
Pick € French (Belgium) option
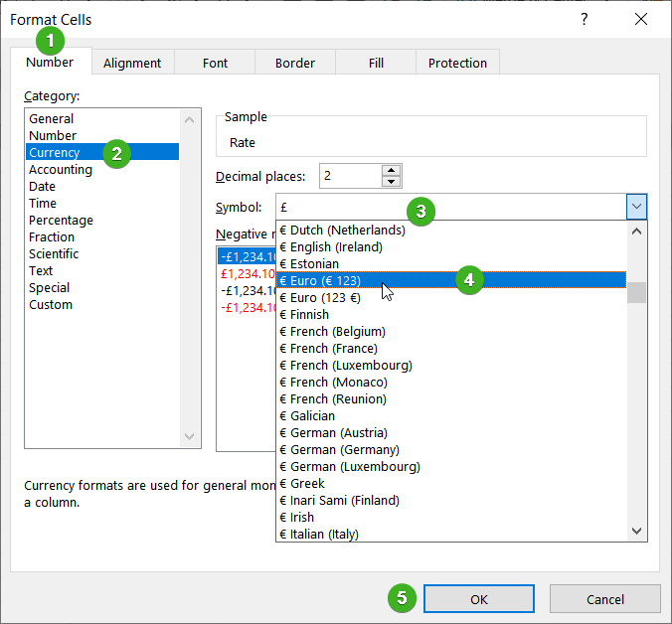pyautogui.click(x=451, y=332)
